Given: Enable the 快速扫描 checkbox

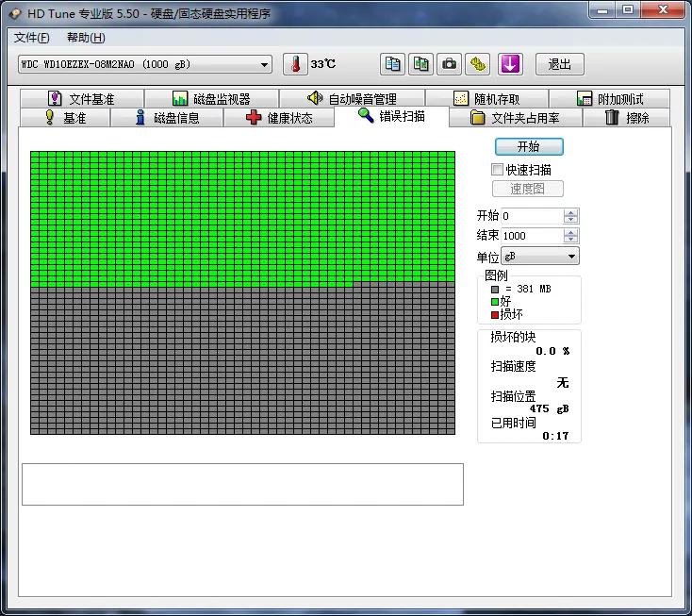Looking at the screenshot, I should pyautogui.click(x=497, y=170).
